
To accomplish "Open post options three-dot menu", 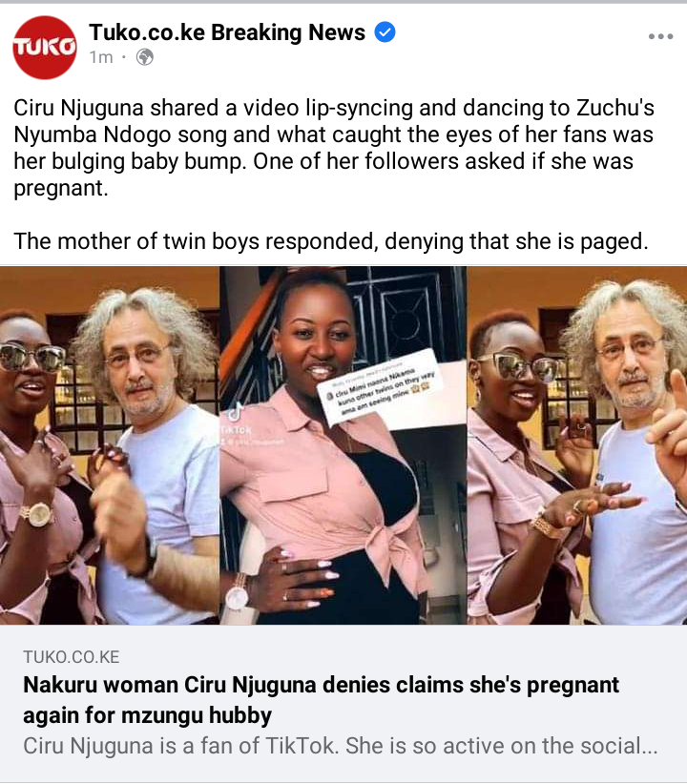I will 660,36.
